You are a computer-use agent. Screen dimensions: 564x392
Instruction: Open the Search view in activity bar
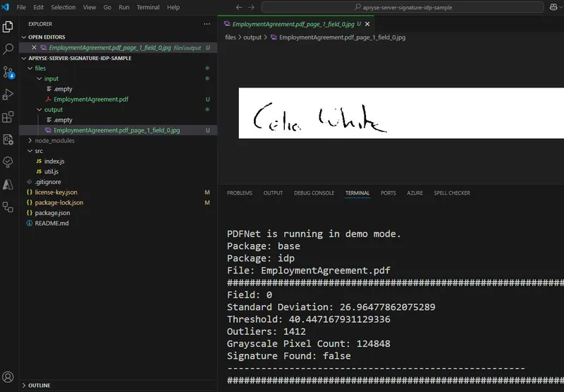pos(8,49)
